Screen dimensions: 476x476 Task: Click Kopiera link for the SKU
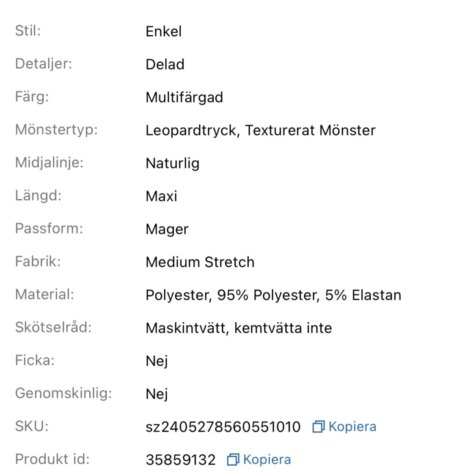352,426
